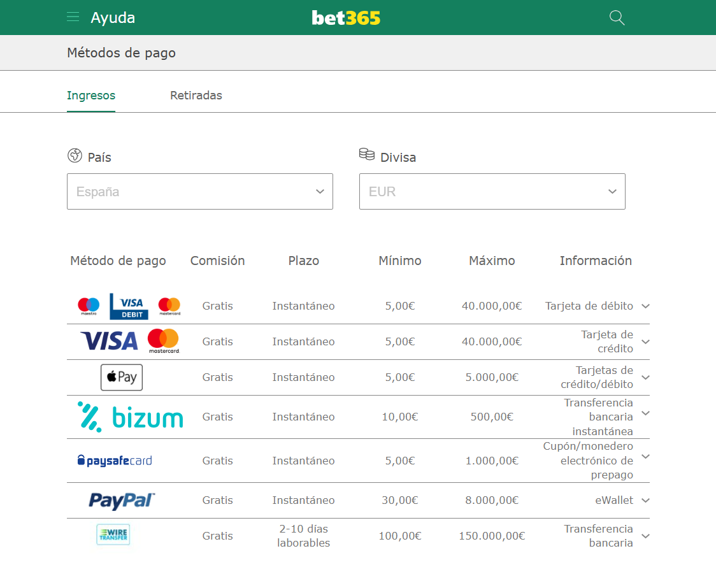Open the hamburger menu next to Ayuda
Screen dimensions: 716x588
(x=73, y=17)
